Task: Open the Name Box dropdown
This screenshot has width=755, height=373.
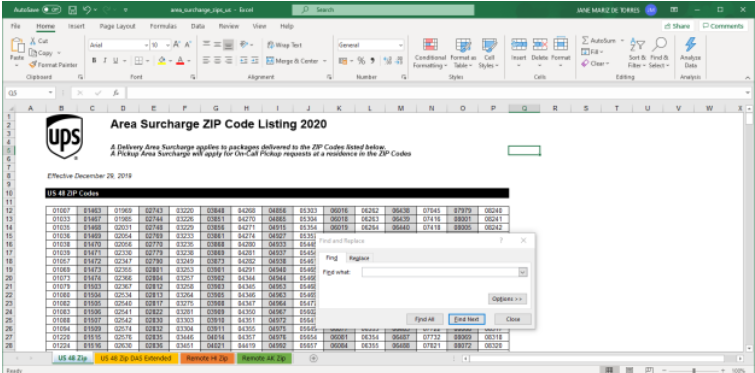Action: (51, 93)
